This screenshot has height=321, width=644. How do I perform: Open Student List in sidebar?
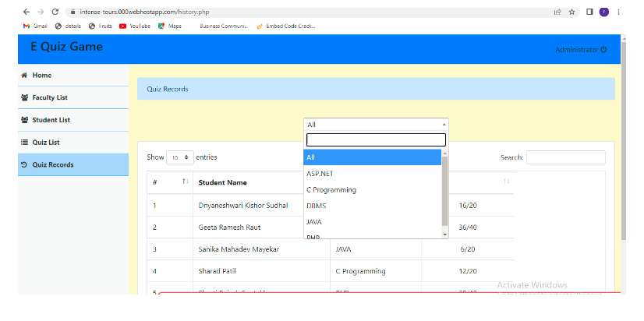click(x=73, y=120)
